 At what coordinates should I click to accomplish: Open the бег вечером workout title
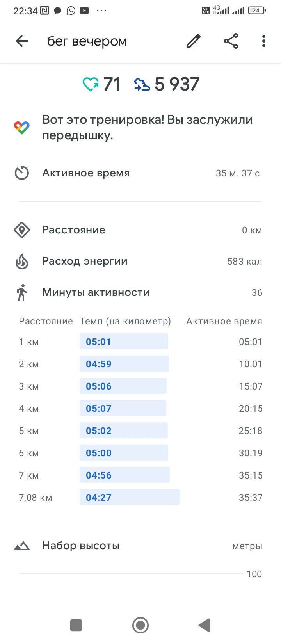tap(87, 41)
